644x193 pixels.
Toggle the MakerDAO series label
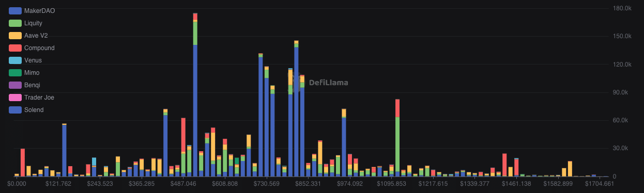pyautogui.click(x=40, y=11)
